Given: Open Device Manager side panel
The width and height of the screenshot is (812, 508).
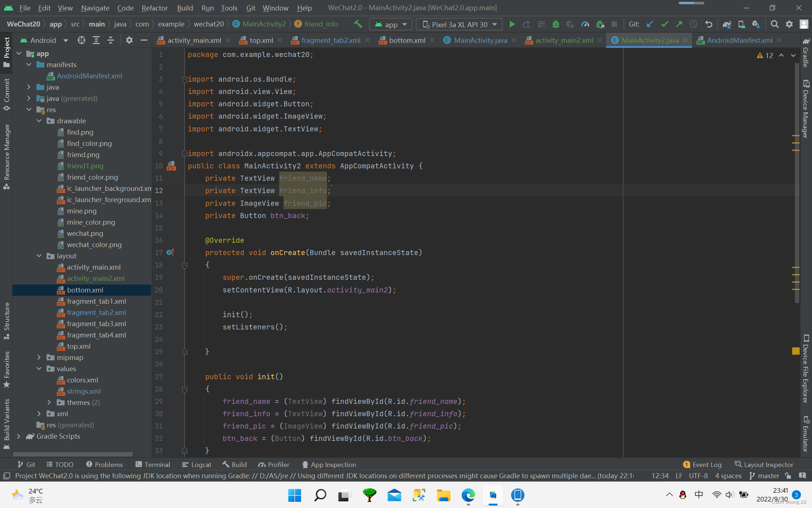Looking at the screenshot, I should point(805,109).
